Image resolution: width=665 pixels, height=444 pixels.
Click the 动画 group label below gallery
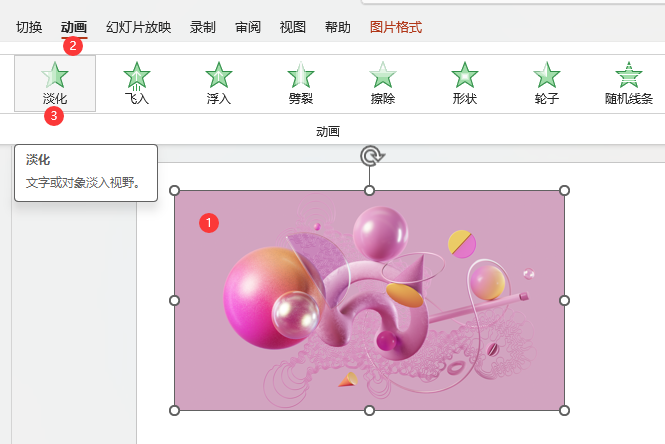point(328,131)
